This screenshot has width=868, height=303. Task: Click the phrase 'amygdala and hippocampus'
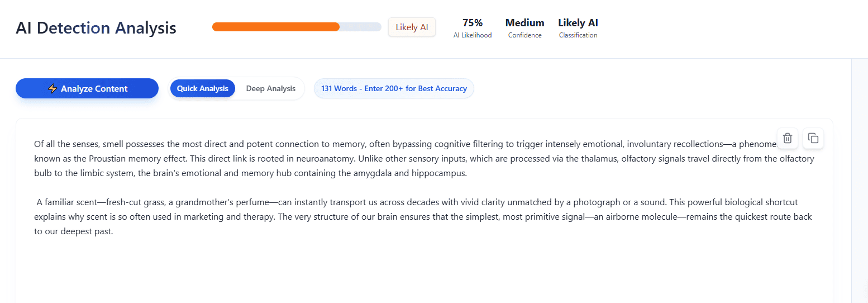[410, 173]
